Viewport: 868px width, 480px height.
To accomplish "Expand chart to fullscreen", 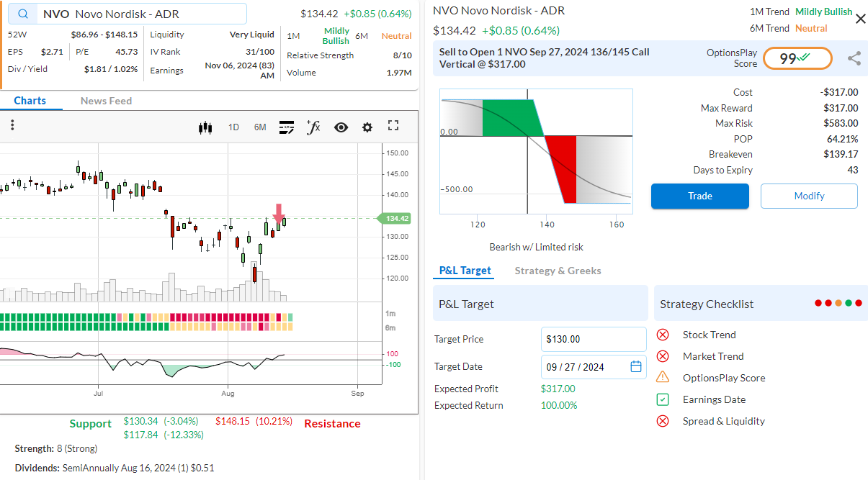I will pyautogui.click(x=393, y=126).
